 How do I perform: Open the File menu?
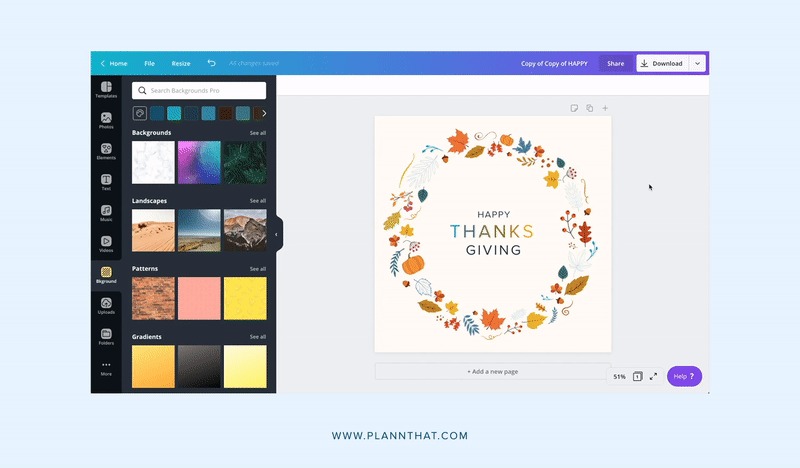tap(149, 63)
